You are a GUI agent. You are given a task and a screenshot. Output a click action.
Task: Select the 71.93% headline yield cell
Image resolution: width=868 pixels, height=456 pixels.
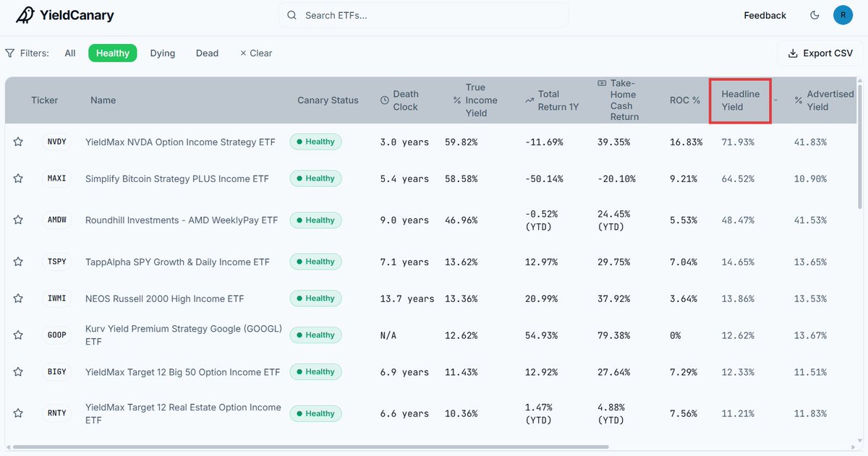click(x=738, y=142)
